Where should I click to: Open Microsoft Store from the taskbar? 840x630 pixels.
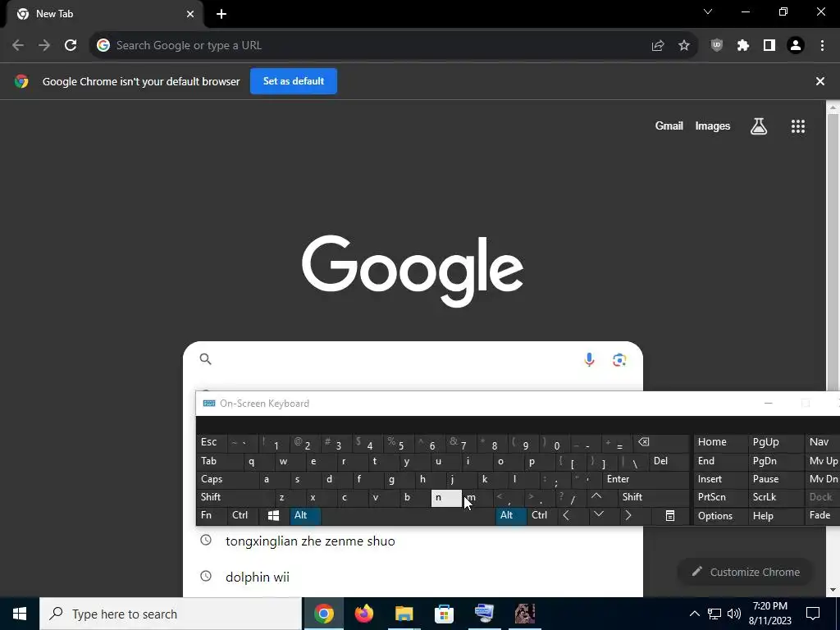(x=444, y=614)
